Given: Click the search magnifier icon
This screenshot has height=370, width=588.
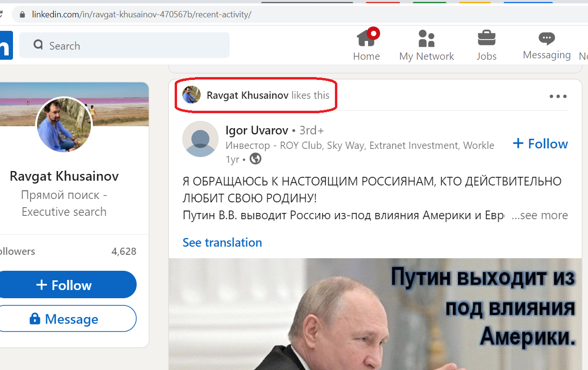Looking at the screenshot, I should [38, 45].
